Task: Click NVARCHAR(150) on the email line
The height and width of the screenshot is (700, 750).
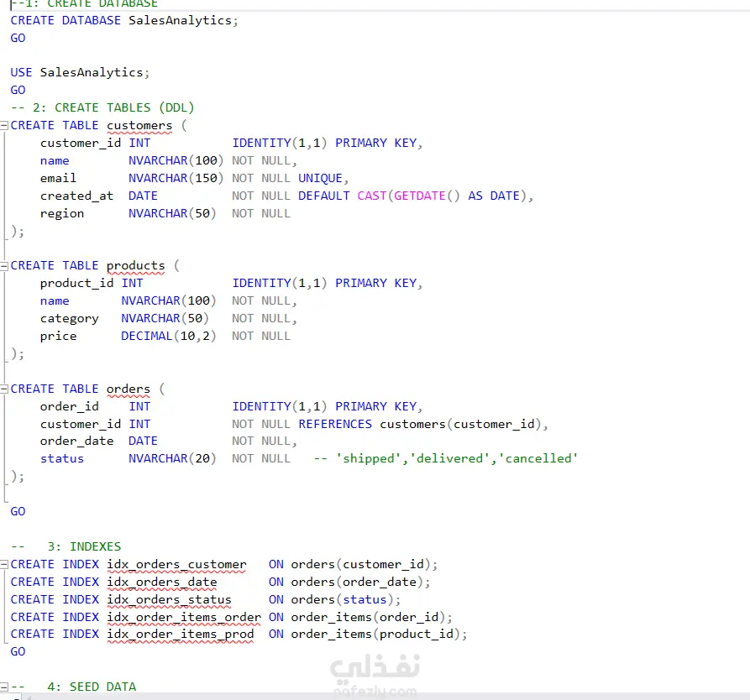Action: (x=176, y=178)
